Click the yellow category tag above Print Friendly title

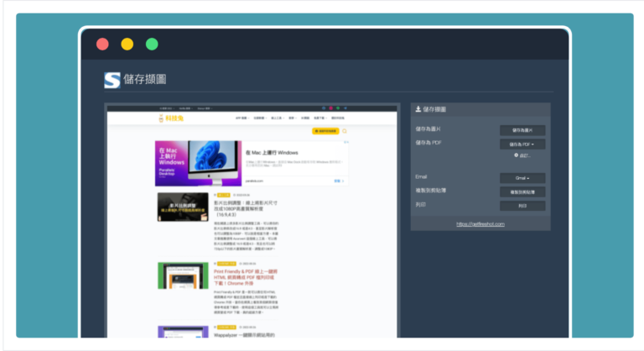(226, 264)
